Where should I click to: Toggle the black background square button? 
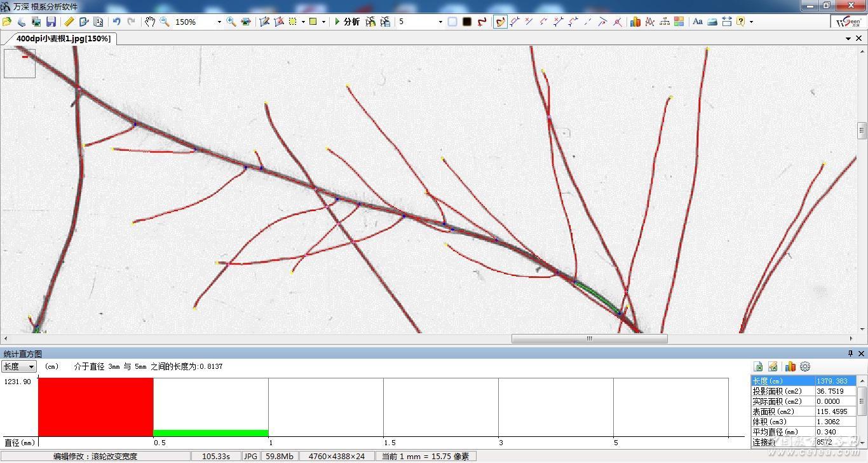467,22
